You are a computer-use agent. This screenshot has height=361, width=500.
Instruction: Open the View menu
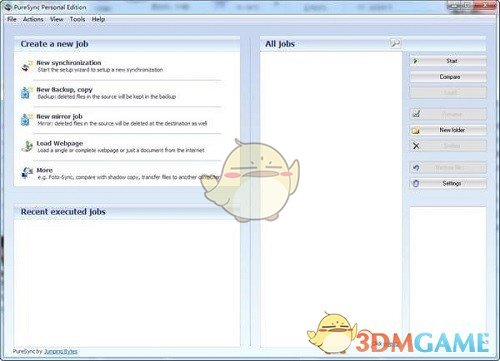(x=56, y=19)
